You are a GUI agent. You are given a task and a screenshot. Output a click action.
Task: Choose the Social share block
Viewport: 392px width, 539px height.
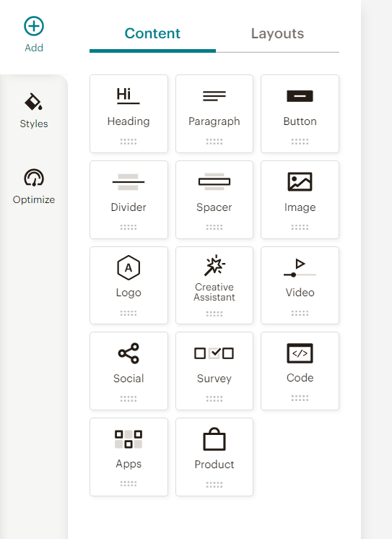(x=129, y=371)
